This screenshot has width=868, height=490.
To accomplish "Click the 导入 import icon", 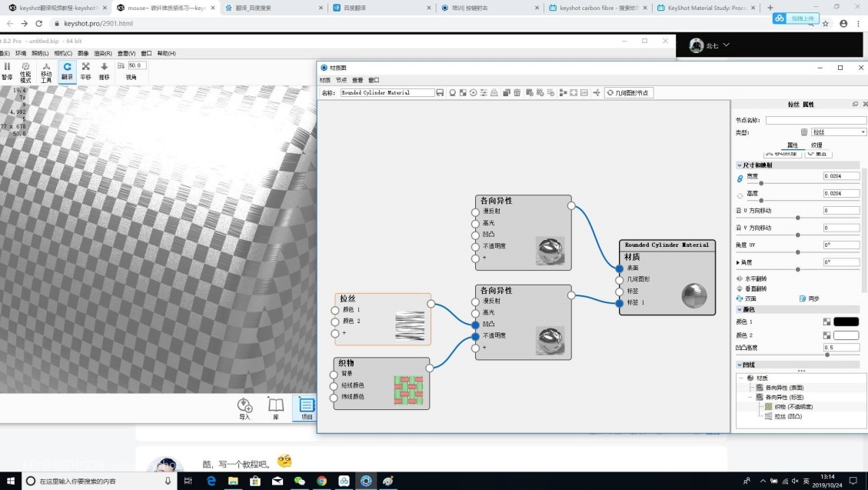I will point(244,408).
